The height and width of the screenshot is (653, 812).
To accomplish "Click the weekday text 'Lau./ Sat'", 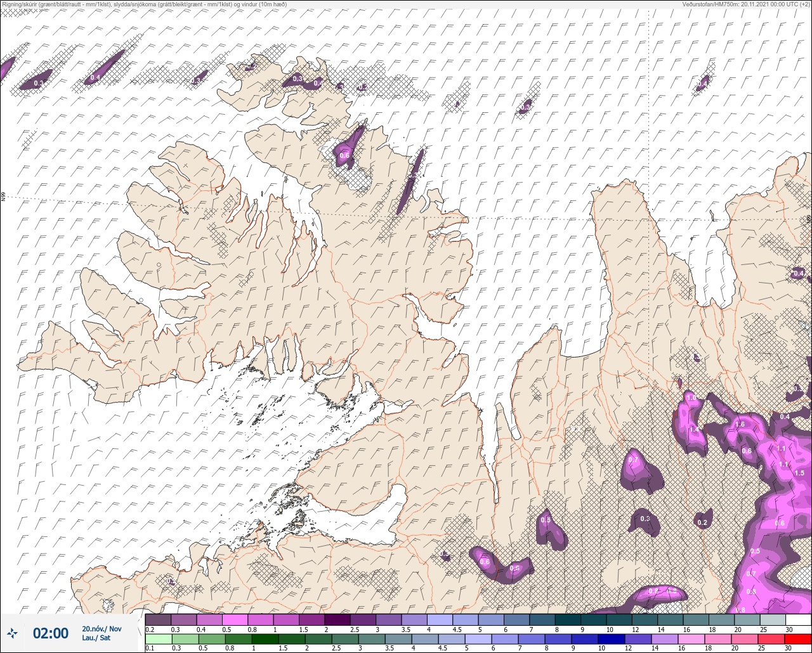I will pos(96,638).
